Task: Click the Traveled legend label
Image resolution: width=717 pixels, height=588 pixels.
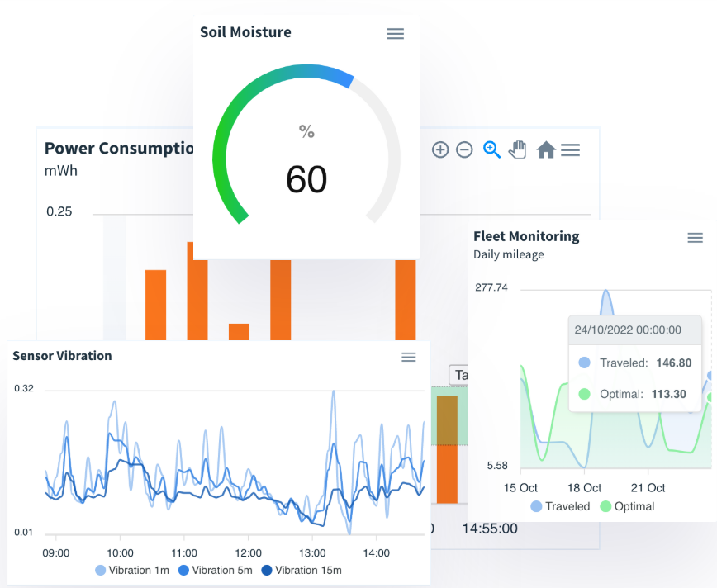Action: click(567, 506)
